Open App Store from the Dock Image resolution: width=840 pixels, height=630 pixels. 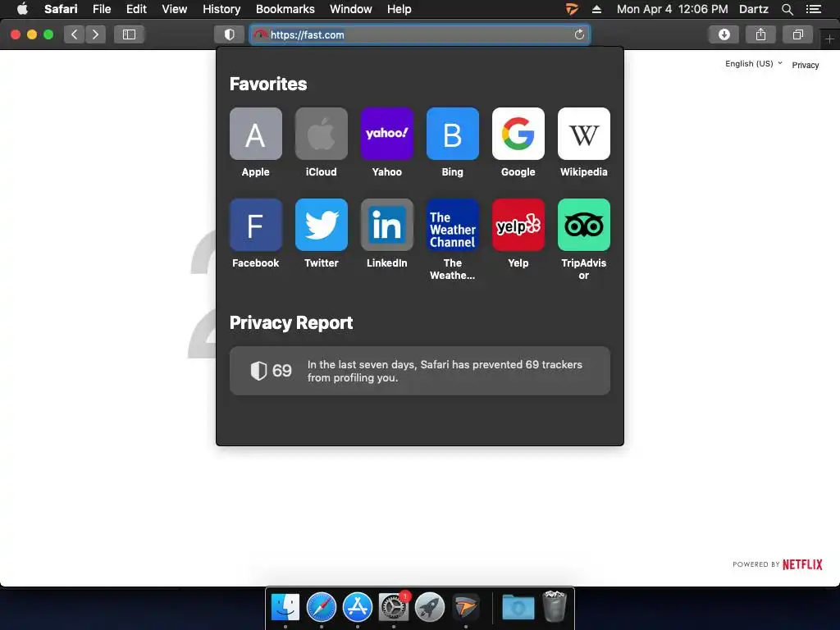pos(358,607)
